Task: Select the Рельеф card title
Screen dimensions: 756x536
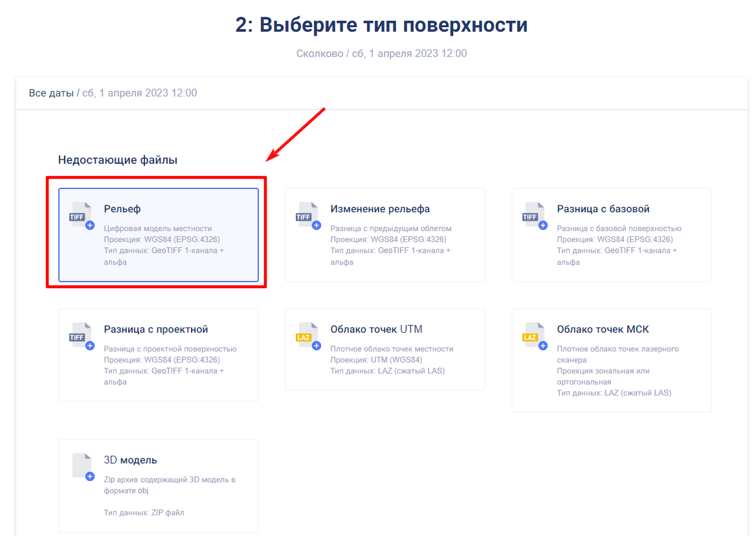Action: point(122,209)
